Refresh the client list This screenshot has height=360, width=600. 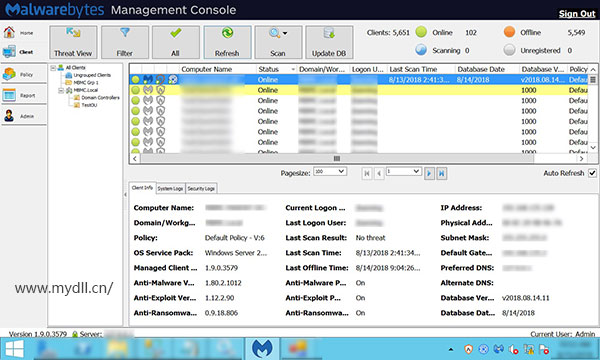227,42
